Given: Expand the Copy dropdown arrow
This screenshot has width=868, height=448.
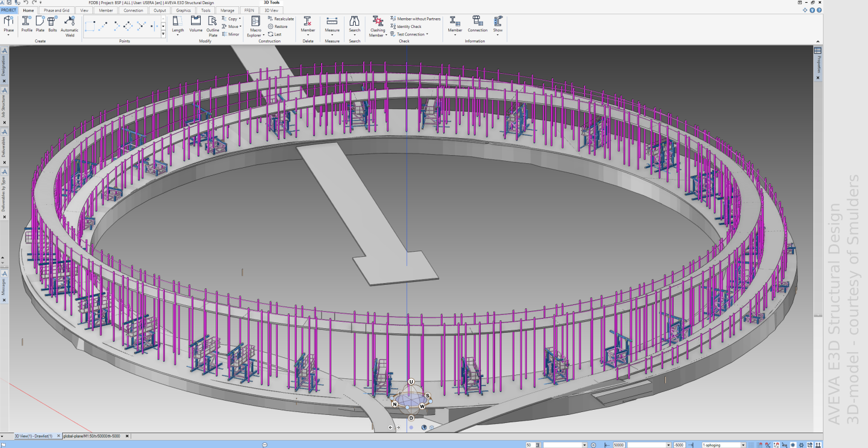Looking at the screenshot, I should pyautogui.click(x=240, y=19).
